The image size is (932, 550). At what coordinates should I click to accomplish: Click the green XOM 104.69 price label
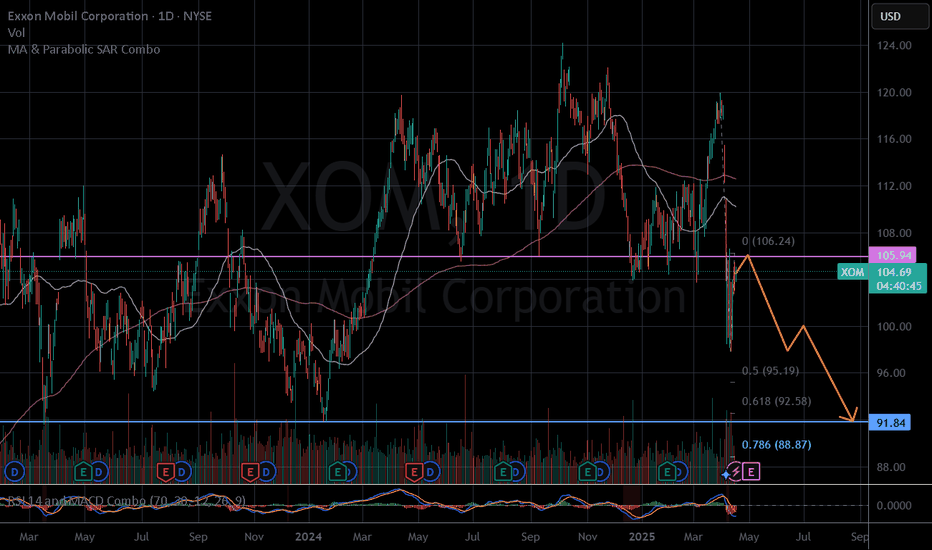pyautogui.click(x=881, y=279)
